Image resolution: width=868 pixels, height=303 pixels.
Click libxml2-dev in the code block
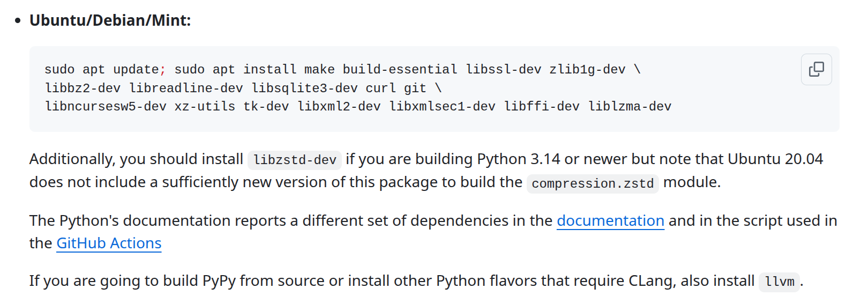coord(339,106)
